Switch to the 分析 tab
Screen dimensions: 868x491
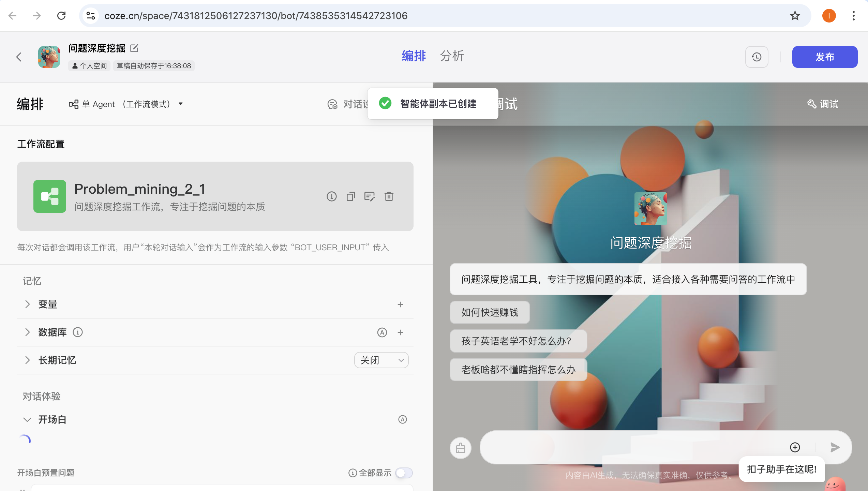click(452, 56)
